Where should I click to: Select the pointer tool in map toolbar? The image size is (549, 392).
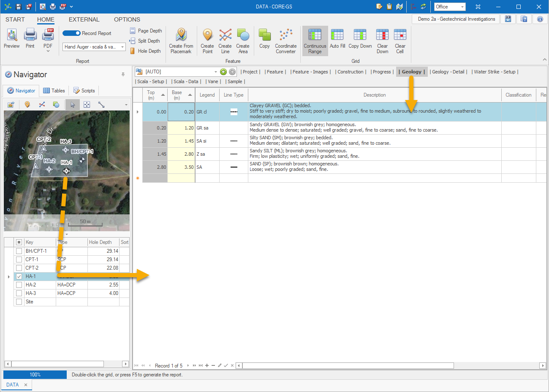click(x=73, y=105)
